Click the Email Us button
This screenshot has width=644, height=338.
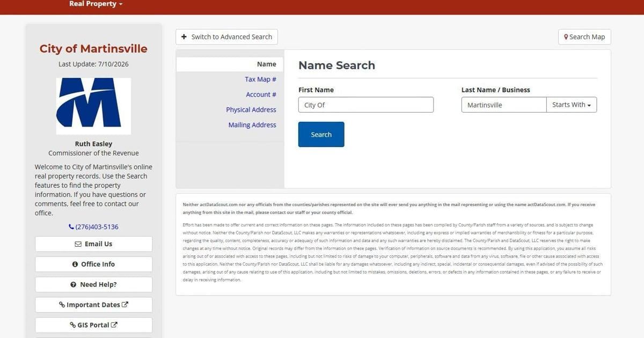(93, 244)
